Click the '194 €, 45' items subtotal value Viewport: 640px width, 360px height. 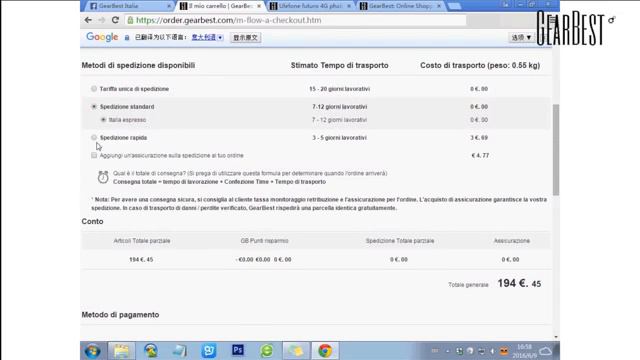click(x=141, y=260)
